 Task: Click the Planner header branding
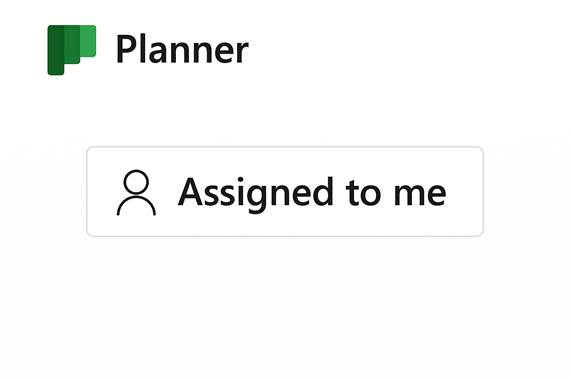[x=148, y=50]
